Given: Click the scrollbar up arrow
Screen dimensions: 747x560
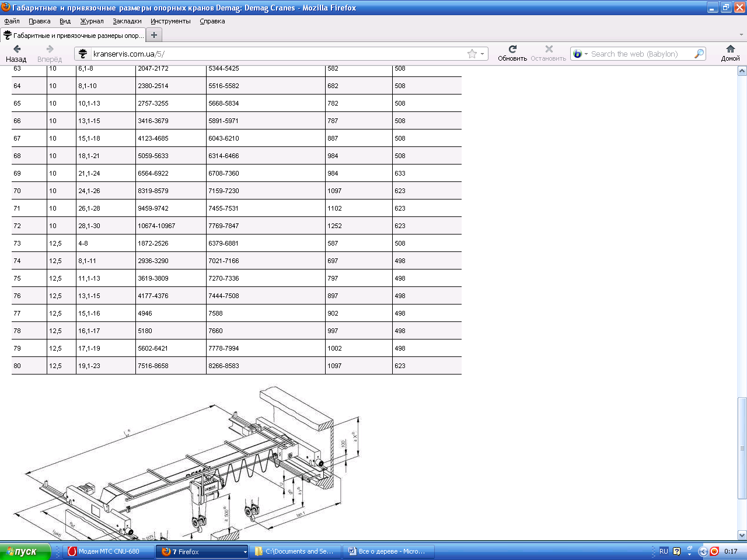Looking at the screenshot, I should 742,71.
